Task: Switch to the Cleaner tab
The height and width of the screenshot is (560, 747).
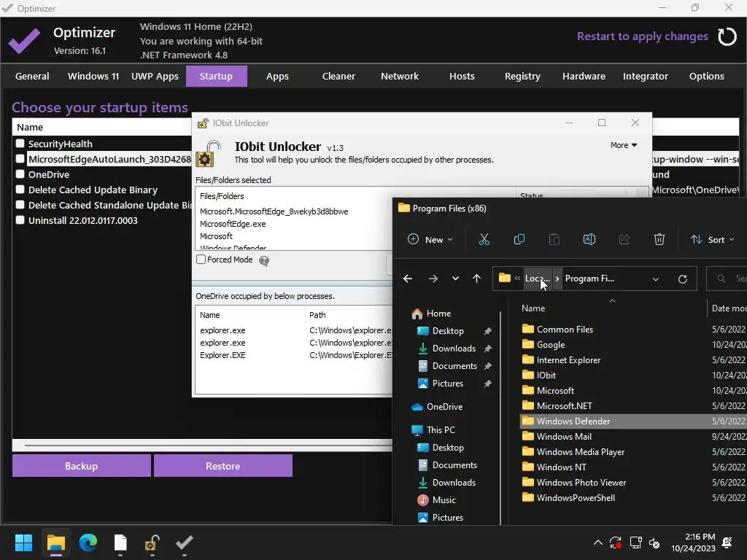Action: [x=338, y=76]
